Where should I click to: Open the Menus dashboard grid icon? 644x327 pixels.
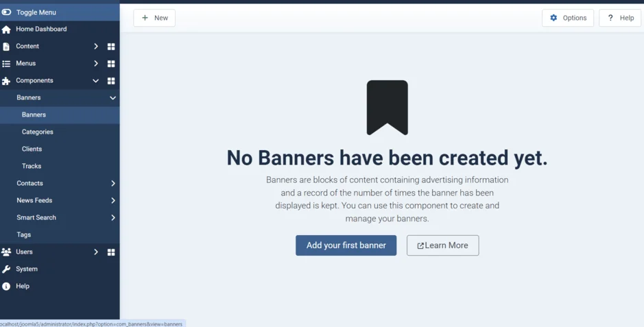[x=111, y=64]
